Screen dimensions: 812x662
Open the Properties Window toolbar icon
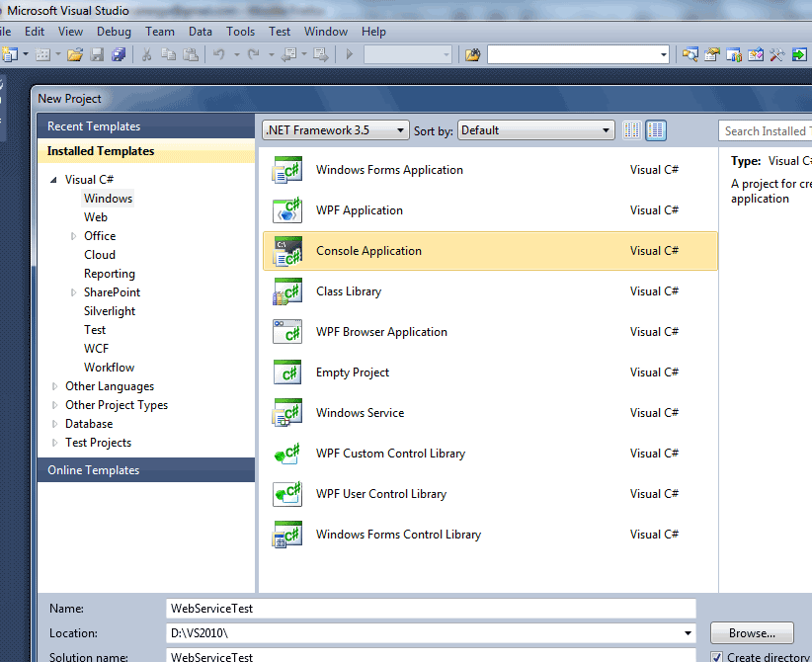[712, 54]
